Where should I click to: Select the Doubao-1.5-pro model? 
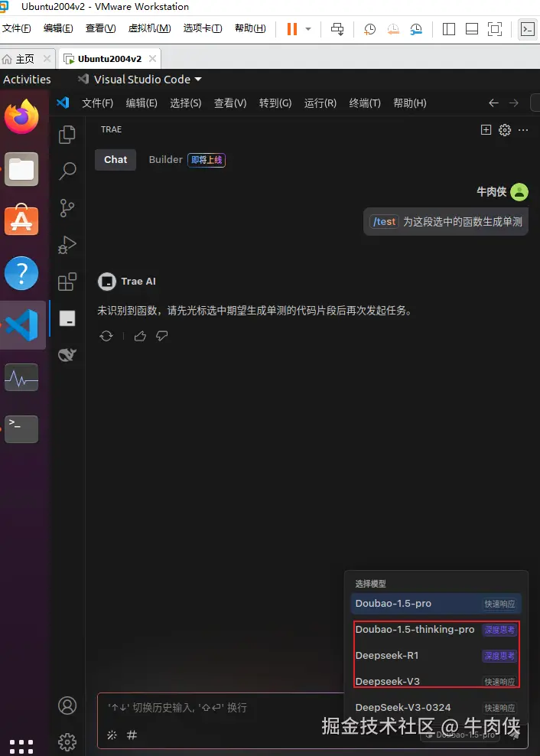[436, 604]
